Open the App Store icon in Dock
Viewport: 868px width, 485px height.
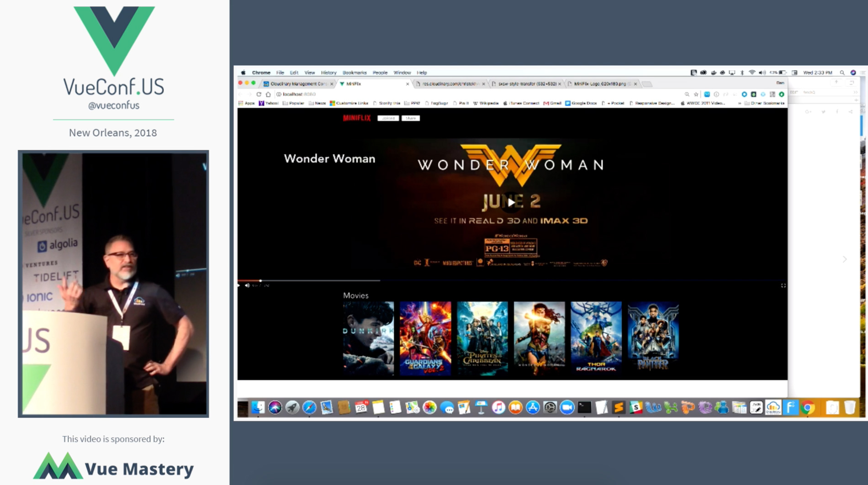coord(533,407)
